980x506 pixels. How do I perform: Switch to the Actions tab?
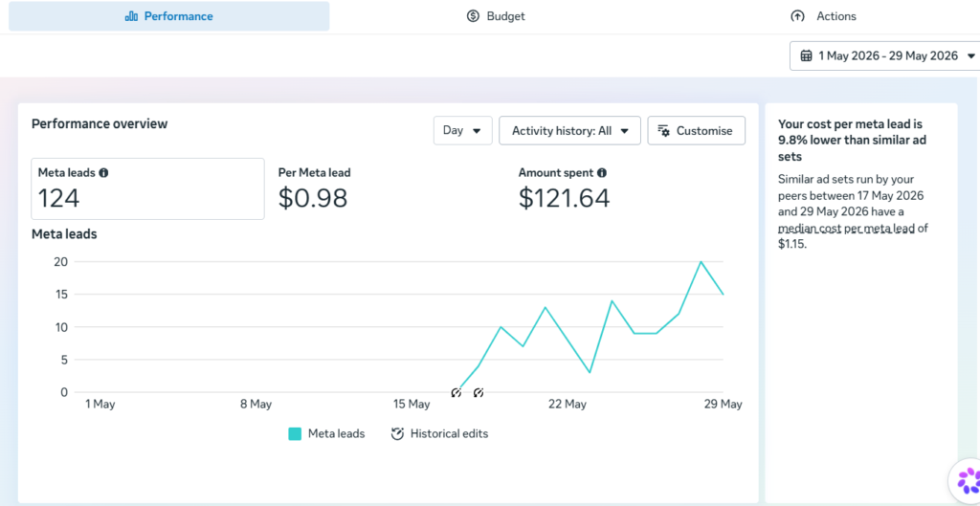[823, 16]
